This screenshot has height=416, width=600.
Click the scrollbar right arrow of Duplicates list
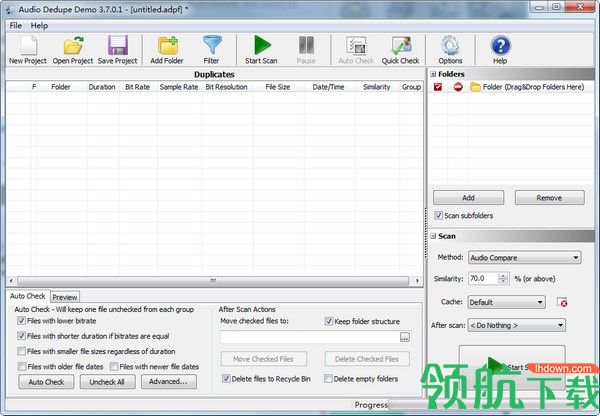[417, 281]
